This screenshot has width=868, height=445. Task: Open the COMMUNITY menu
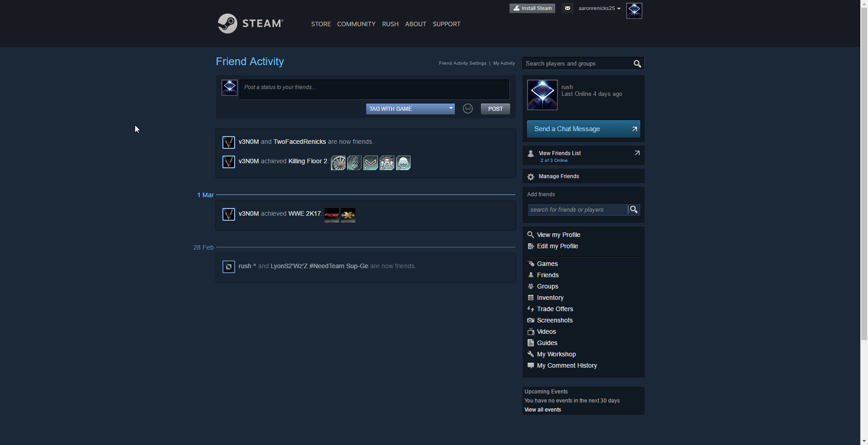point(356,24)
